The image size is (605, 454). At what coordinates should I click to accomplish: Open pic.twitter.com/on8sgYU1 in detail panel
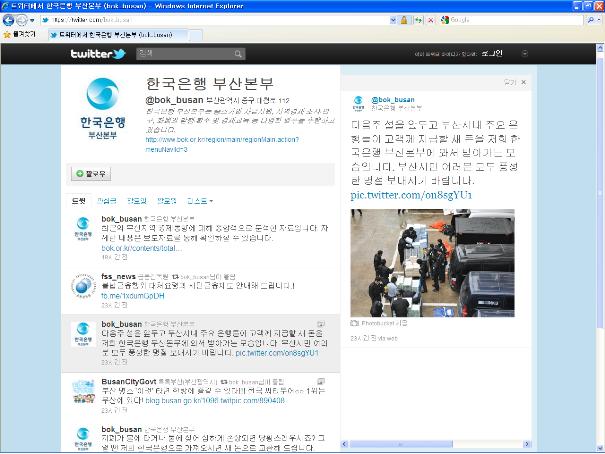(411, 195)
